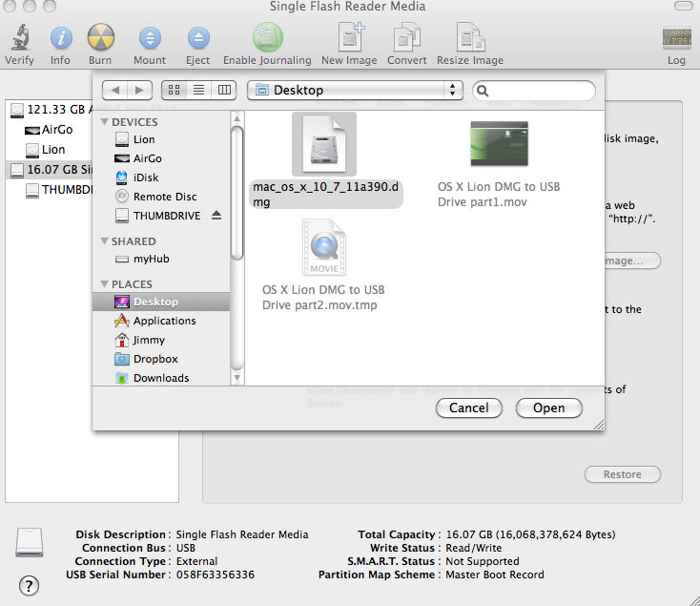Image resolution: width=700 pixels, height=606 pixels.
Task: Select the part2.mov.tmp movie file icon
Action: [x=324, y=247]
